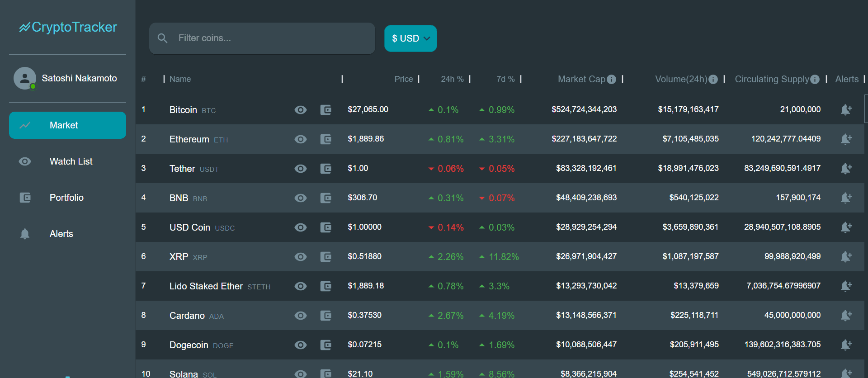868x378 pixels.
Task: Toggle Tether watch list eye
Action: coord(301,169)
